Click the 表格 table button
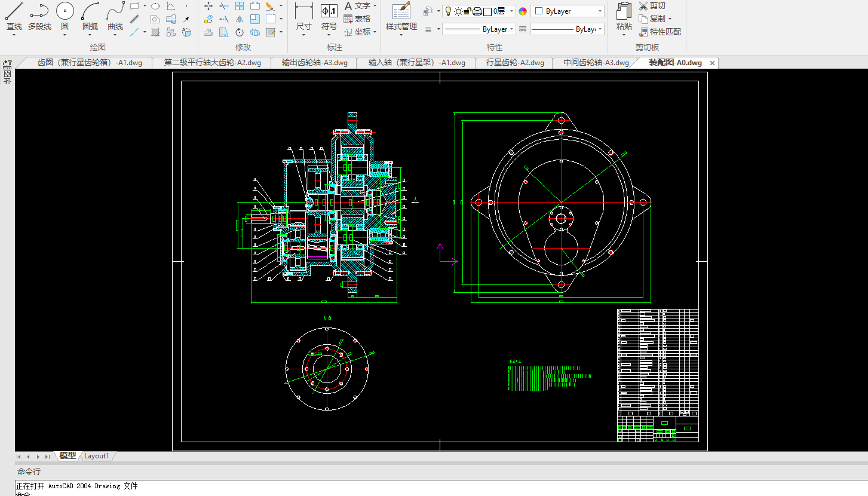 pyautogui.click(x=357, y=19)
